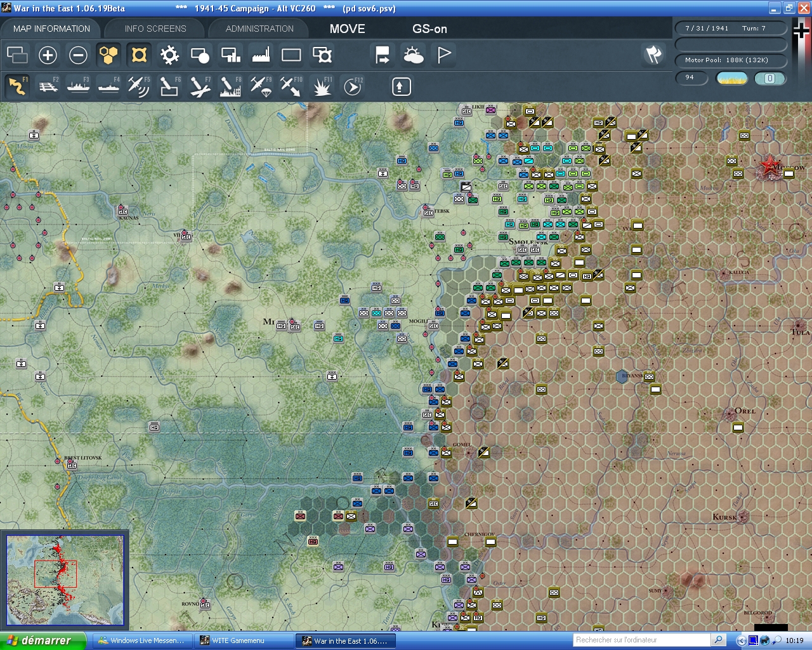Toggle the hex grid display

click(108, 55)
